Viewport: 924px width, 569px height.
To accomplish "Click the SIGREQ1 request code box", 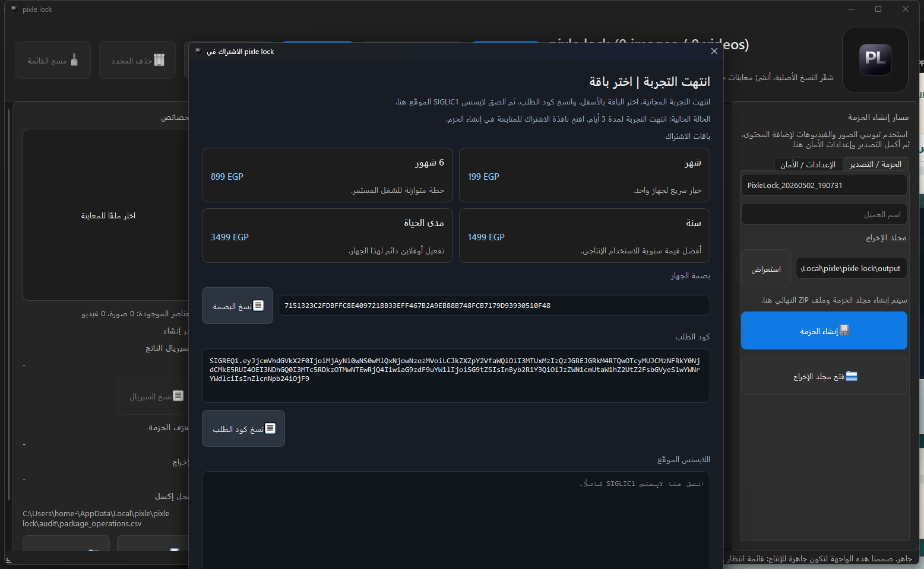I will coord(456,376).
